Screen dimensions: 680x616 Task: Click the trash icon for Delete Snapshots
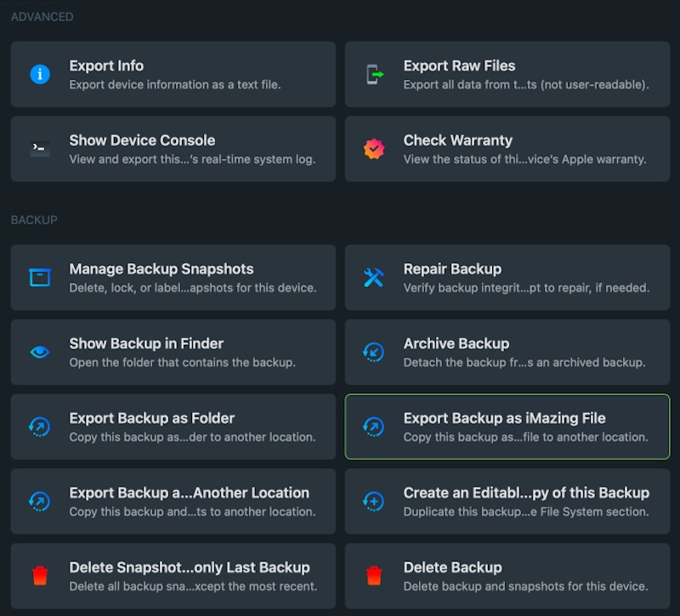click(40, 576)
